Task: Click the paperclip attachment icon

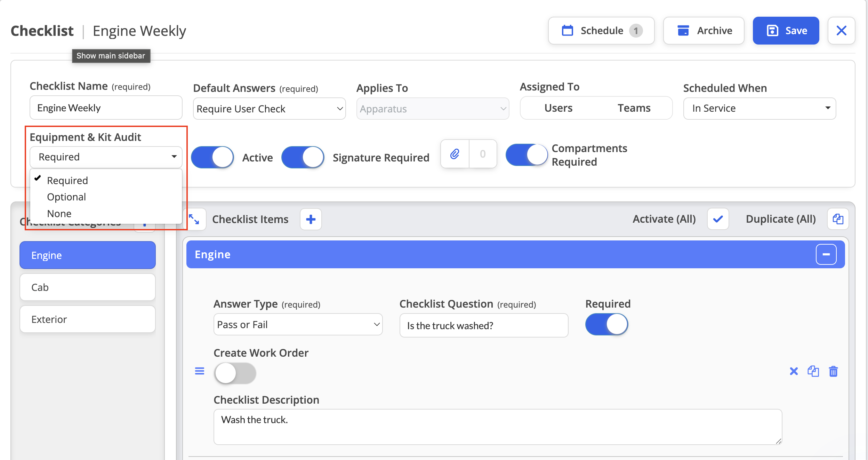Action: click(455, 154)
